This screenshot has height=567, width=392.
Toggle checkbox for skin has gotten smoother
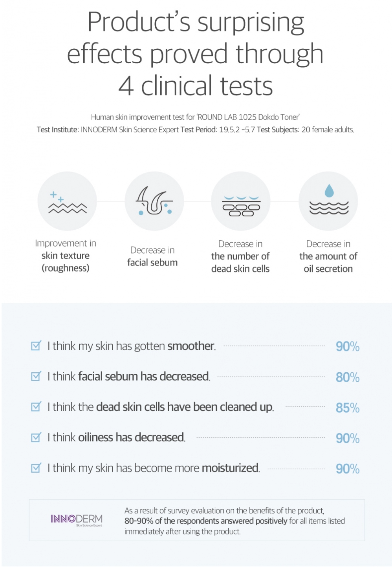(x=36, y=346)
